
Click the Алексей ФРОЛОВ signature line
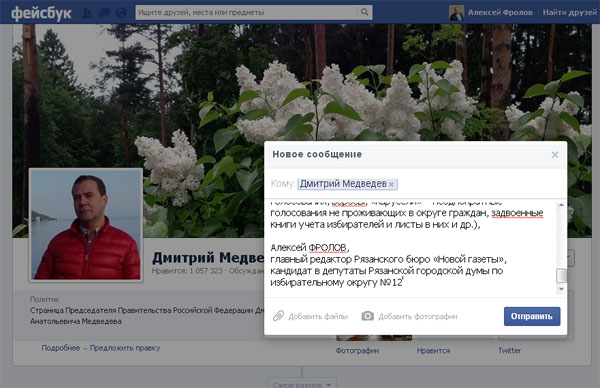coord(310,248)
